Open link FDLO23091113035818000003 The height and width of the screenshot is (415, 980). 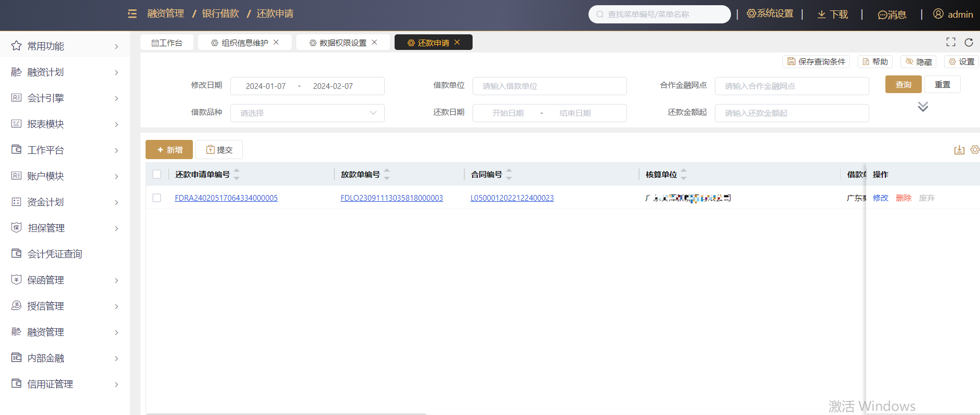click(x=391, y=198)
